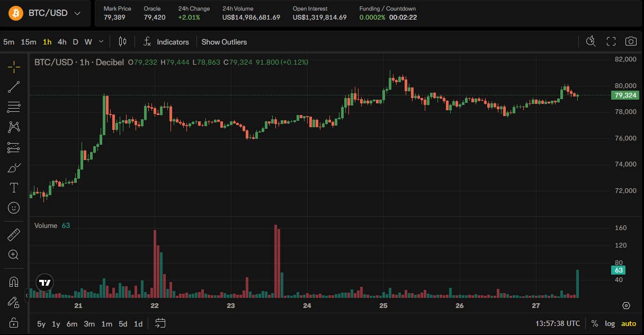Open the quick search icon
The height and width of the screenshot is (335, 644).
tap(591, 41)
